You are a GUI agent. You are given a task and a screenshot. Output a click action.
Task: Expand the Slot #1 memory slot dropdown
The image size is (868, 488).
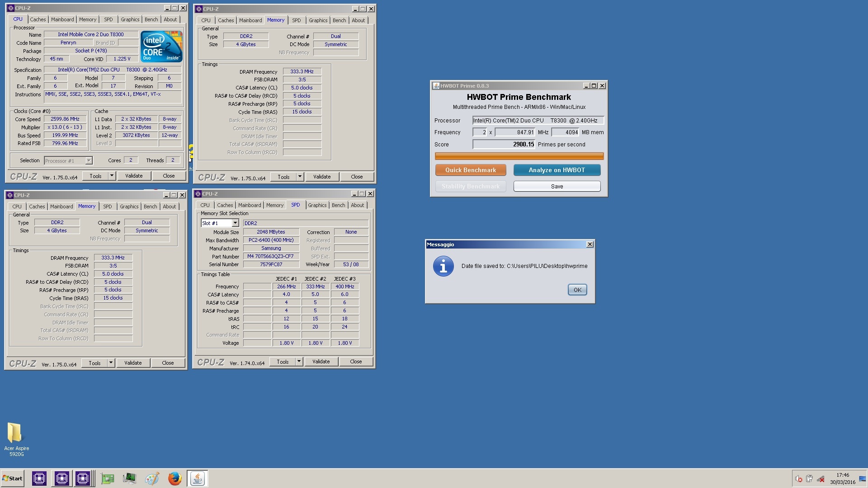click(235, 223)
